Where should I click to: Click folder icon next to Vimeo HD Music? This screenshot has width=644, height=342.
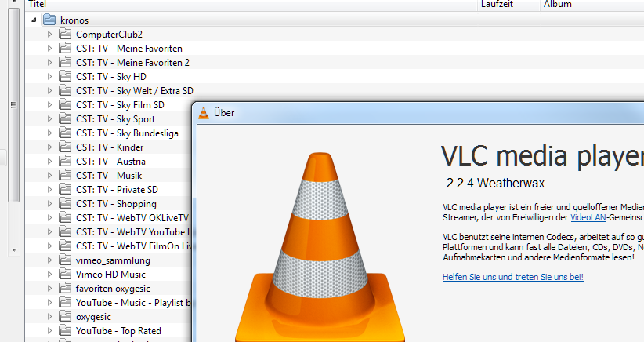tap(65, 275)
